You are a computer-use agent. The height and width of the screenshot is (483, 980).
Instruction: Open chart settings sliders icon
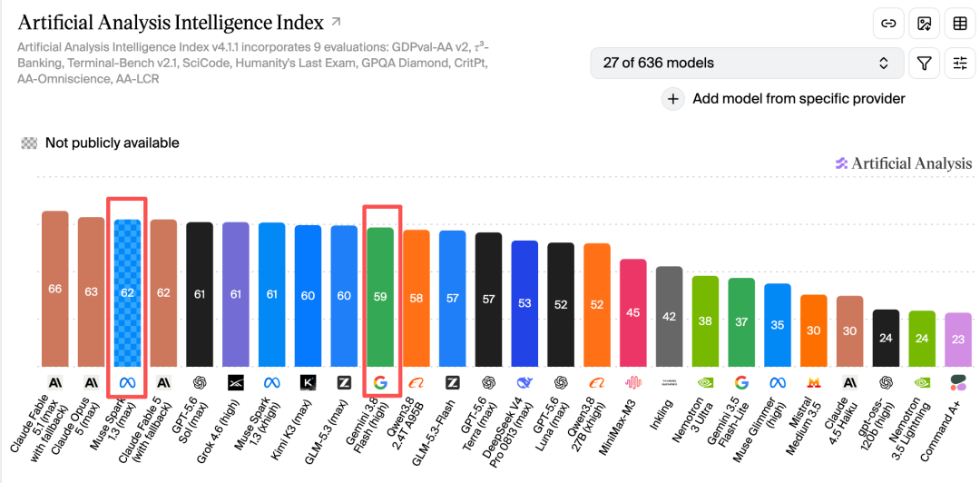click(960, 64)
